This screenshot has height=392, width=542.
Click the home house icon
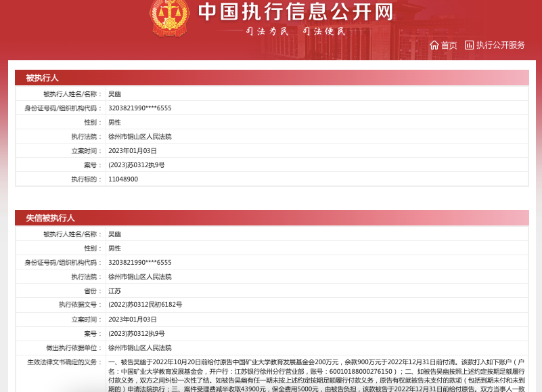point(434,45)
